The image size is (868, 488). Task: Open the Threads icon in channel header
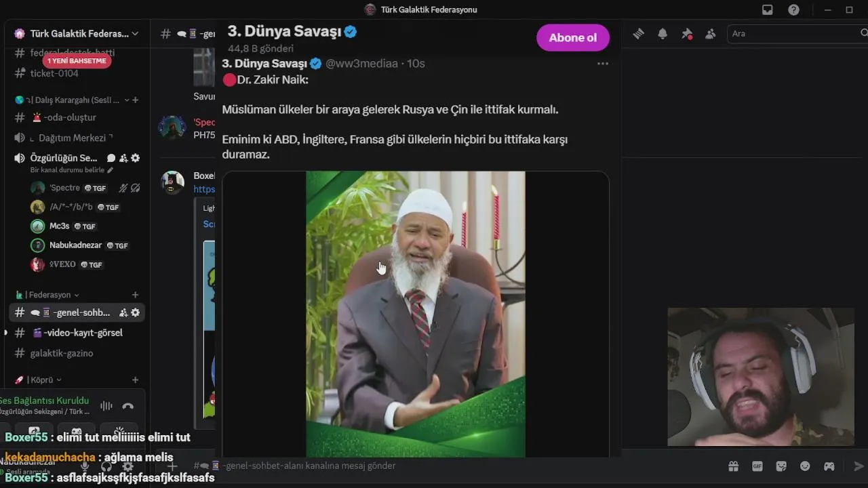638,34
